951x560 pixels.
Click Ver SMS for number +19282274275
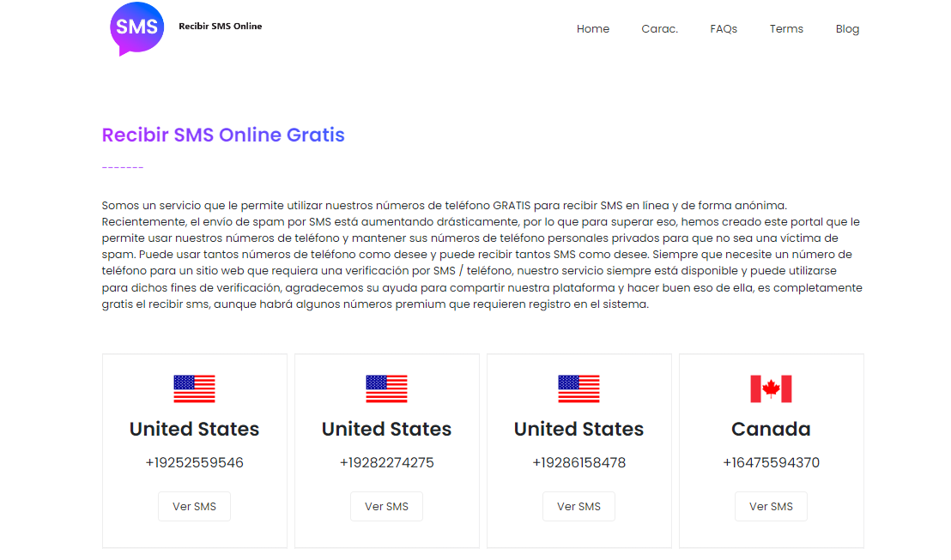point(386,506)
